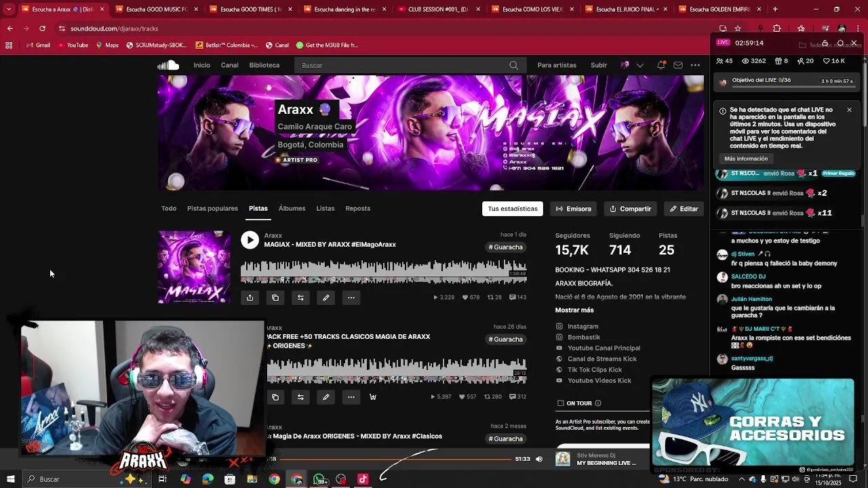Expand the profile avatar dropdown arrow
This screenshot has height=488, width=868.
(639, 65)
